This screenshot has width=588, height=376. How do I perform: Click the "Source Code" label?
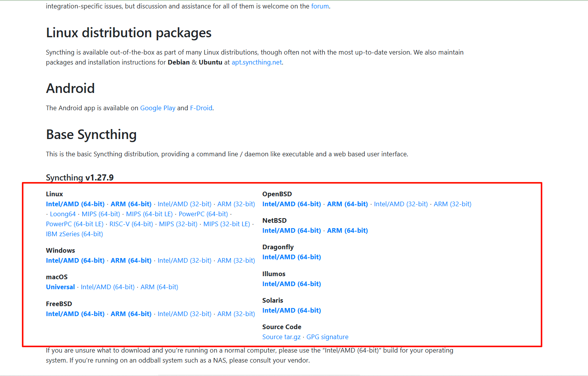coord(282,327)
